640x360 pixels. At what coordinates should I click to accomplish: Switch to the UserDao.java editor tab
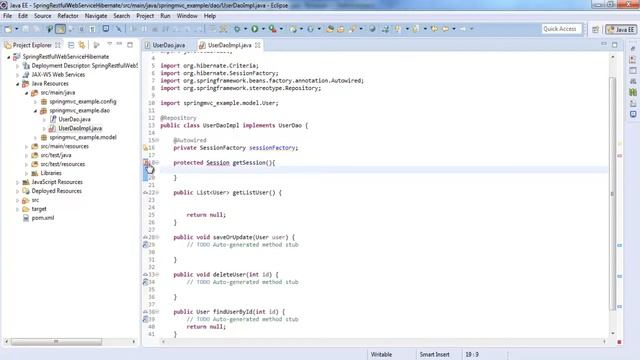click(164, 45)
